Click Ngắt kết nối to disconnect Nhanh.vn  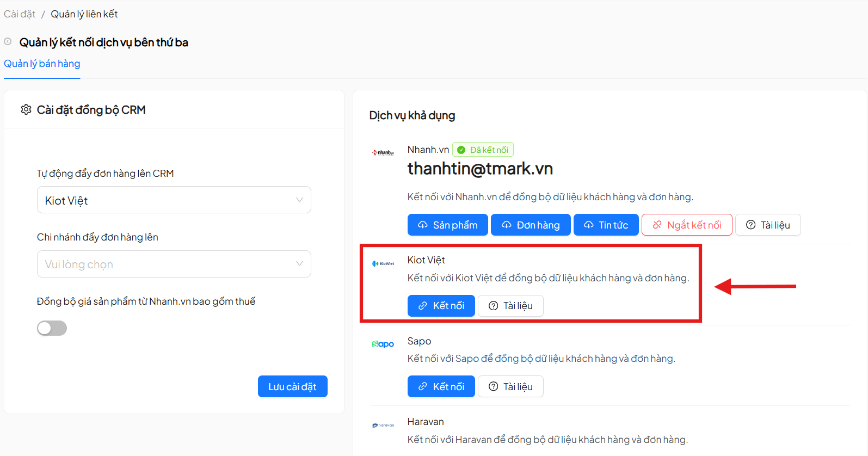687,225
